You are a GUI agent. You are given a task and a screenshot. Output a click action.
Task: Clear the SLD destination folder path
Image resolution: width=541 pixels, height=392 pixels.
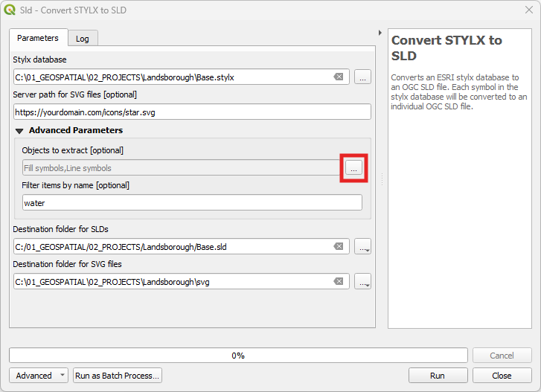339,246
